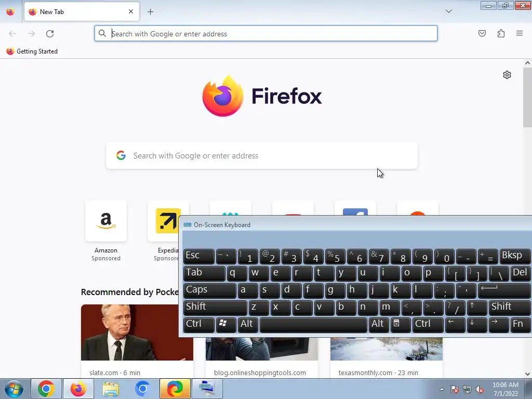Toggle the Fn key on On-Screen Keyboard
This screenshot has width=532, height=399.
[x=521, y=325]
